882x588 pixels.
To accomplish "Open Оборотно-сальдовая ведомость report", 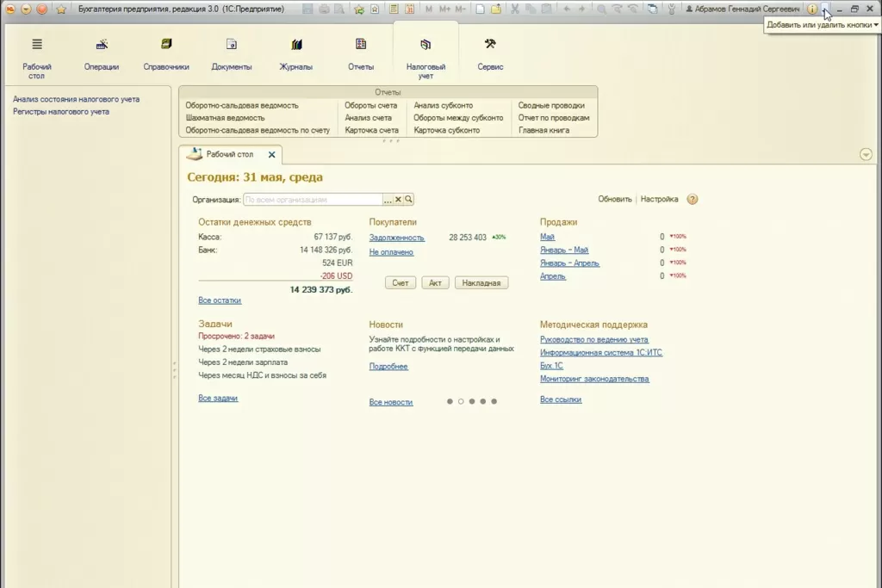I will coord(242,105).
